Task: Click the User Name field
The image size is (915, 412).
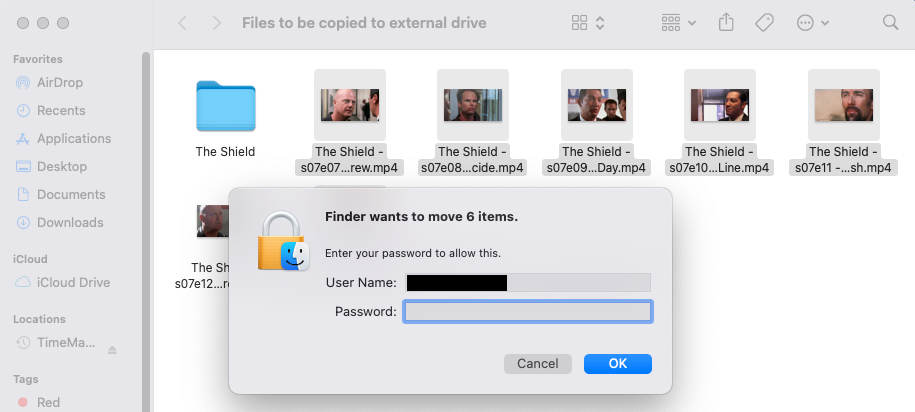Action: click(527, 283)
